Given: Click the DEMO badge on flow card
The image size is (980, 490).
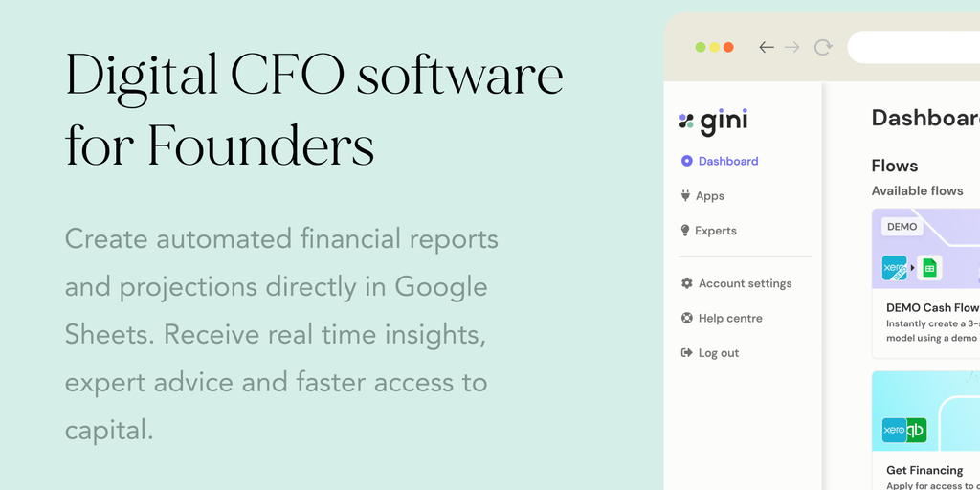Looking at the screenshot, I should (x=902, y=227).
